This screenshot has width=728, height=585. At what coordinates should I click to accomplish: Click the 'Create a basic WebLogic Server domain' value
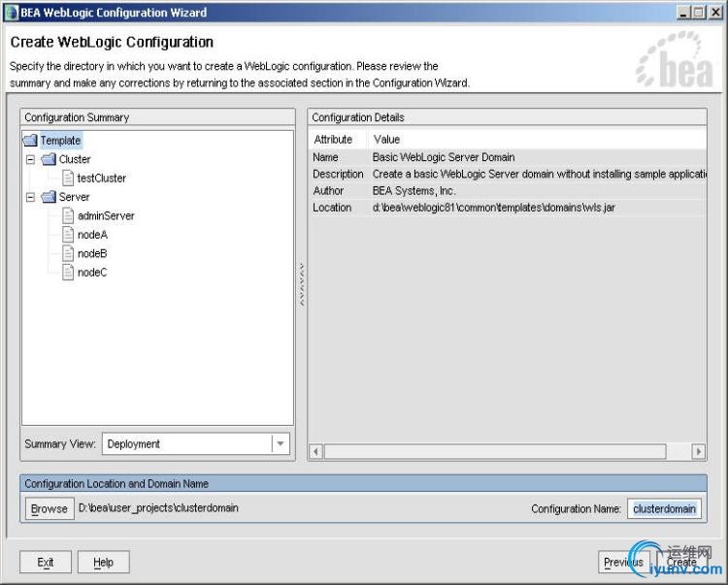(539, 174)
